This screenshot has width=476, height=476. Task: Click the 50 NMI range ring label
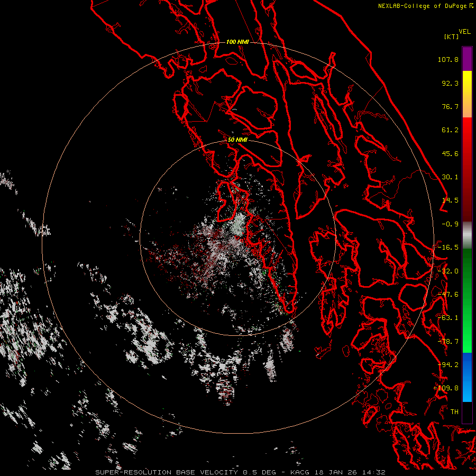237,140
